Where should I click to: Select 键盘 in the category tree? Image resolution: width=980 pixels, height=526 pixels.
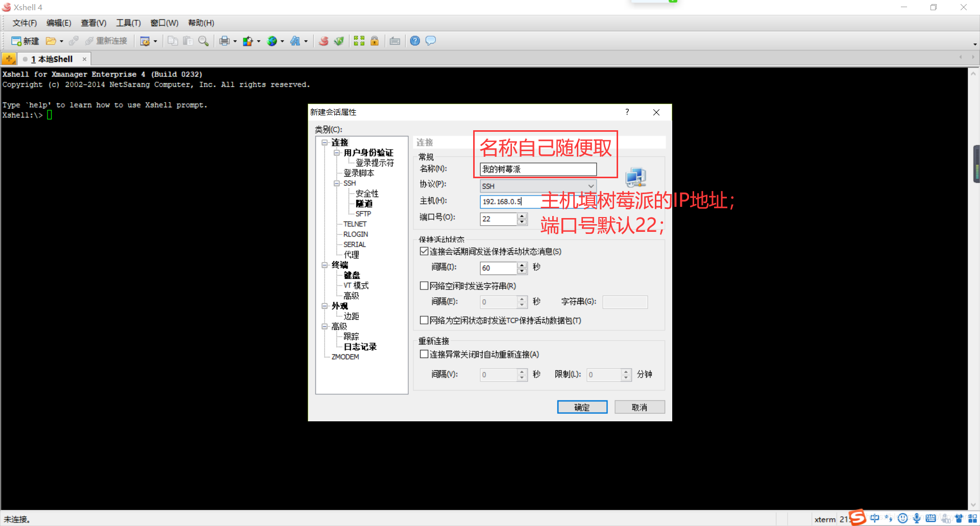[352, 275]
